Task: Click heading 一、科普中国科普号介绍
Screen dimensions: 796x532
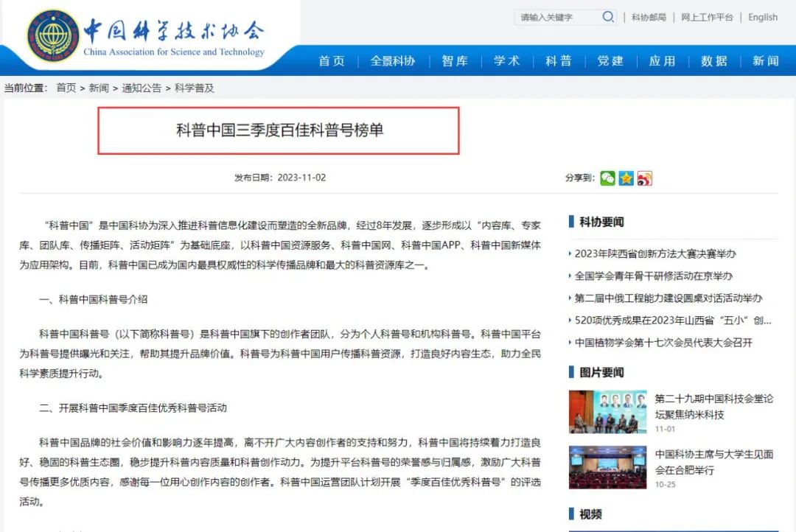Action: click(94, 299)
